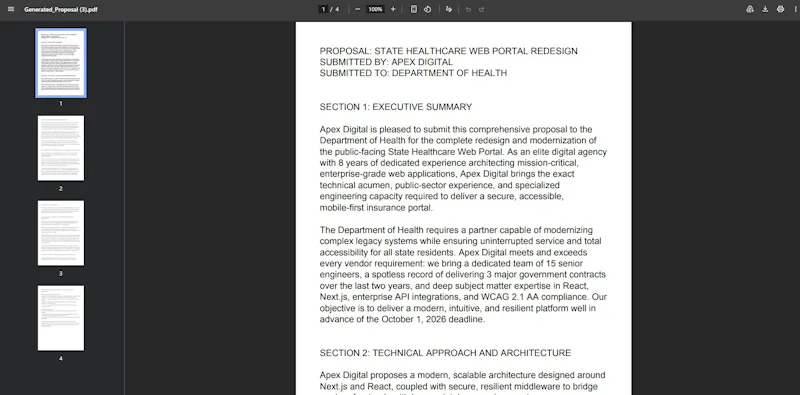
Task: Select the page 1 thumbnail
Action: tap(61, 63)
